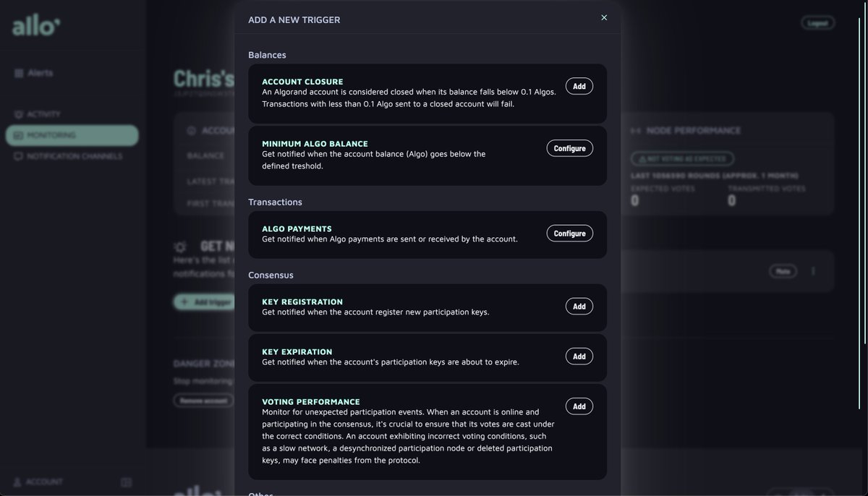
Task: Click the Alerts icon in sidebar
Action: [18, 73]
